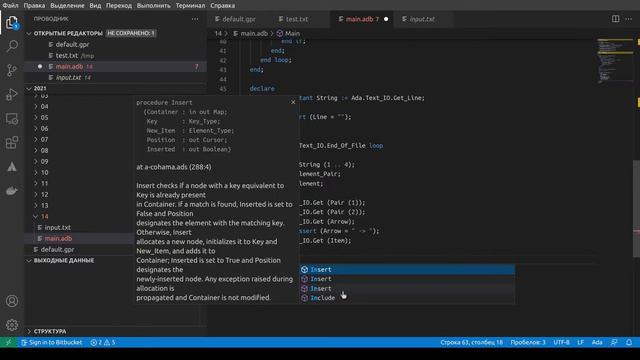Expand folder 08 in the tree
The image size is (640, 360).
tap(44, 151)
